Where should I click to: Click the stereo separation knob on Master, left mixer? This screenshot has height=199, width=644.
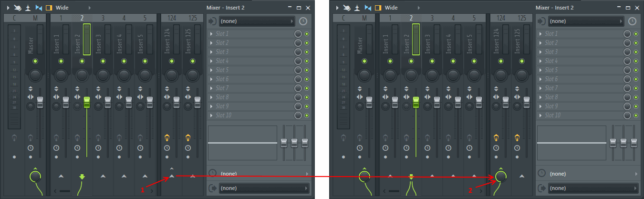pos(30,106)
